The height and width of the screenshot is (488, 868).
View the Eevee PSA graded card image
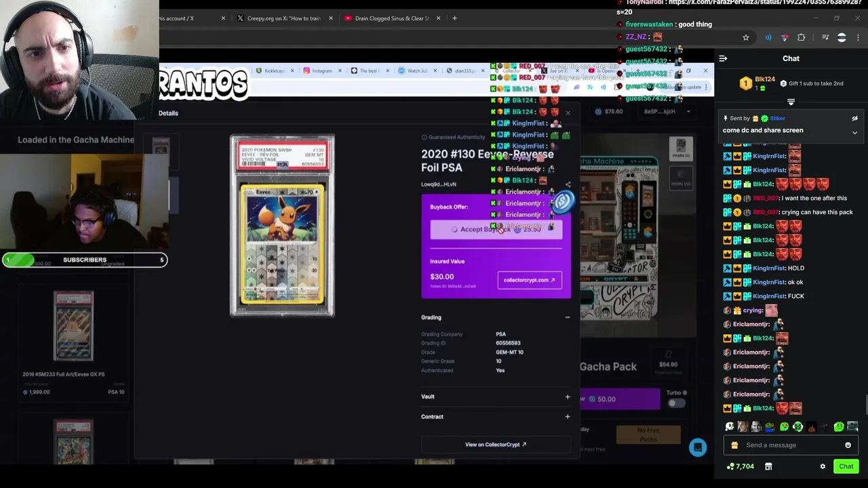point(282,226)
